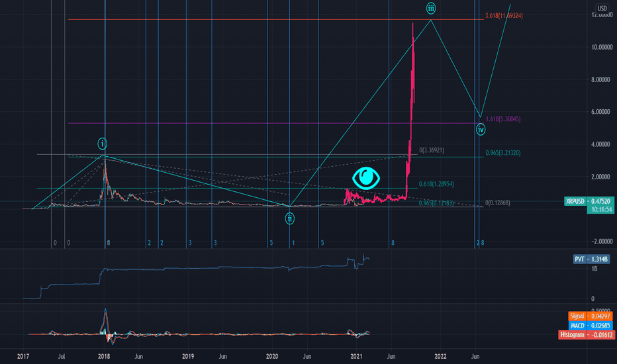This screenshot has height=364, width=617.
Task: Select the circled wave (iv) label
Action: click(481, 130)
